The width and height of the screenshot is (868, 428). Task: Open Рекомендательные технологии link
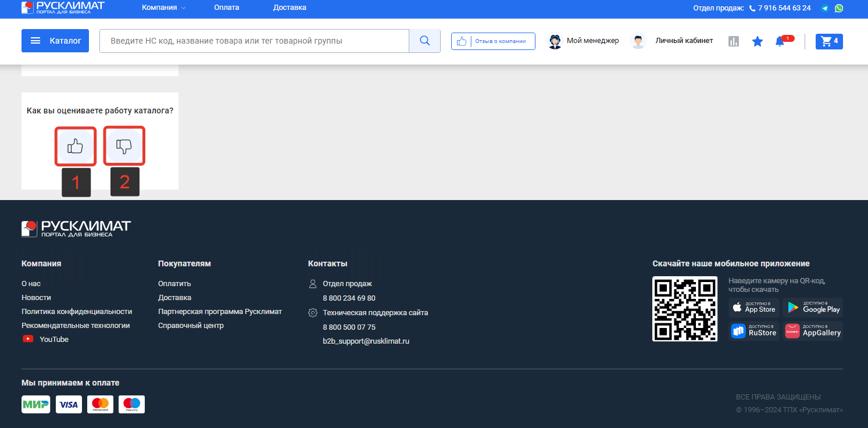(76, 326)
